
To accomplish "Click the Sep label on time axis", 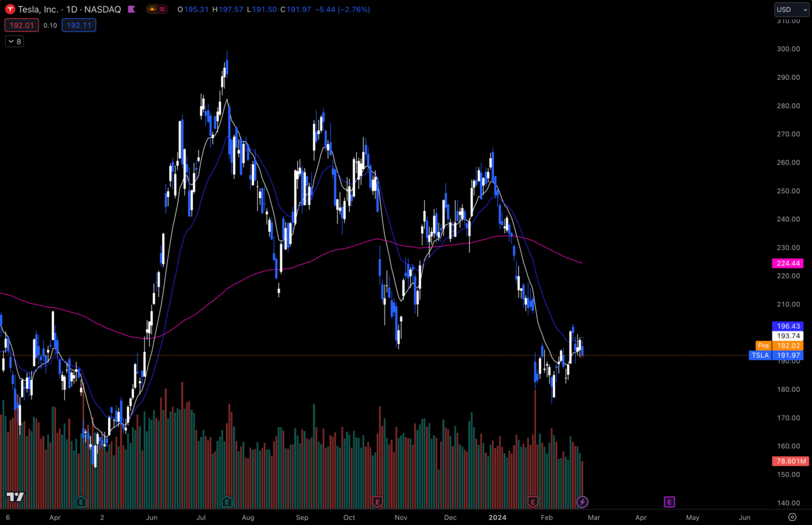I will (x=302, y=517).
